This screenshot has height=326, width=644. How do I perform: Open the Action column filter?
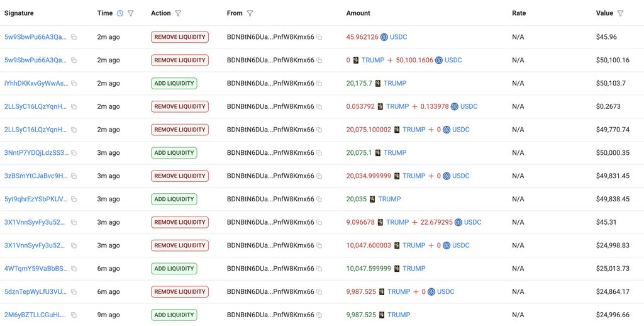point(178,13)
